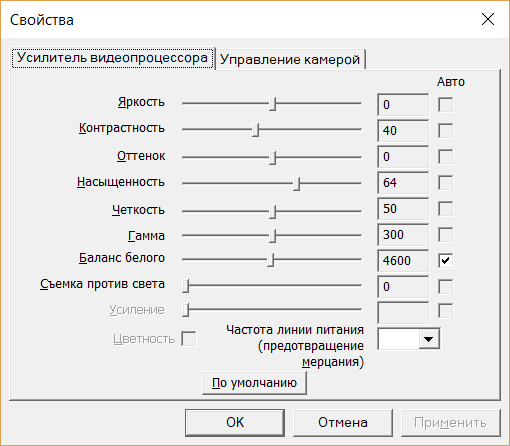Click the Баланс белого value field 4600
This screenshot has width=510, height=446.
point(403,261)
